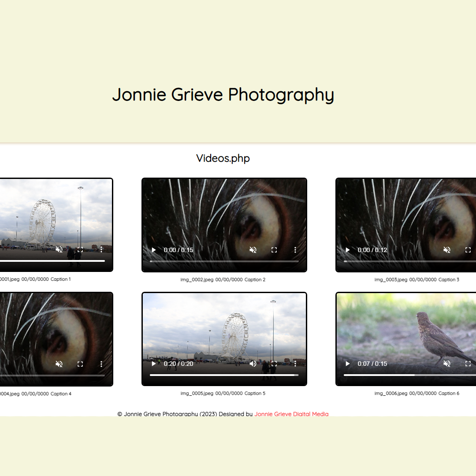The height and width of the screenshot is (476, 476).
Task: Click the Videos.php page heading
Action: [223, 158]
